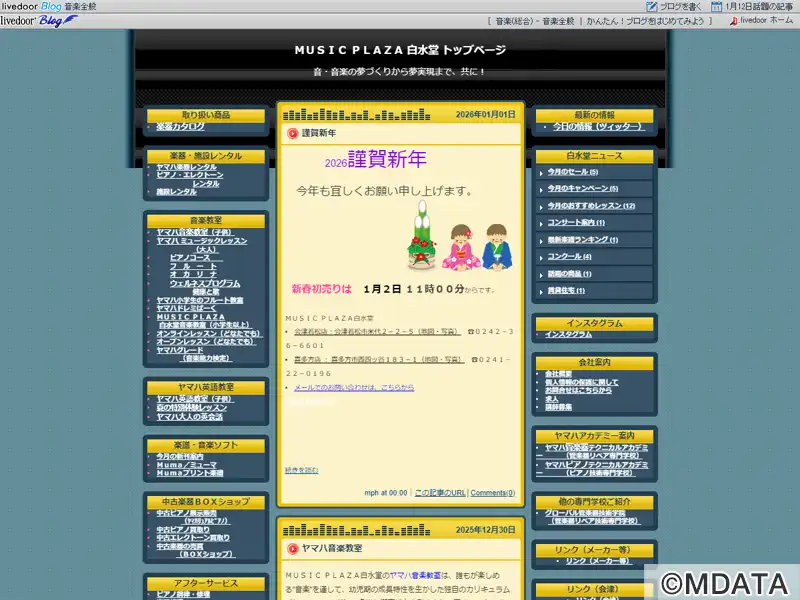Open 中古エレクトーン買取り link
This screenshot has width=800, height=600.
coord(193,538)
